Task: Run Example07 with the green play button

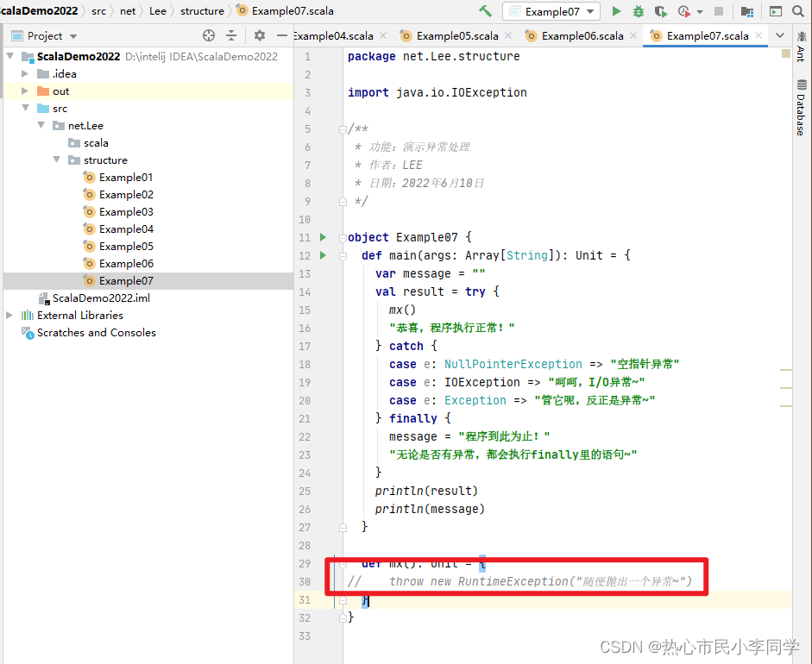Action: [616, 11]
